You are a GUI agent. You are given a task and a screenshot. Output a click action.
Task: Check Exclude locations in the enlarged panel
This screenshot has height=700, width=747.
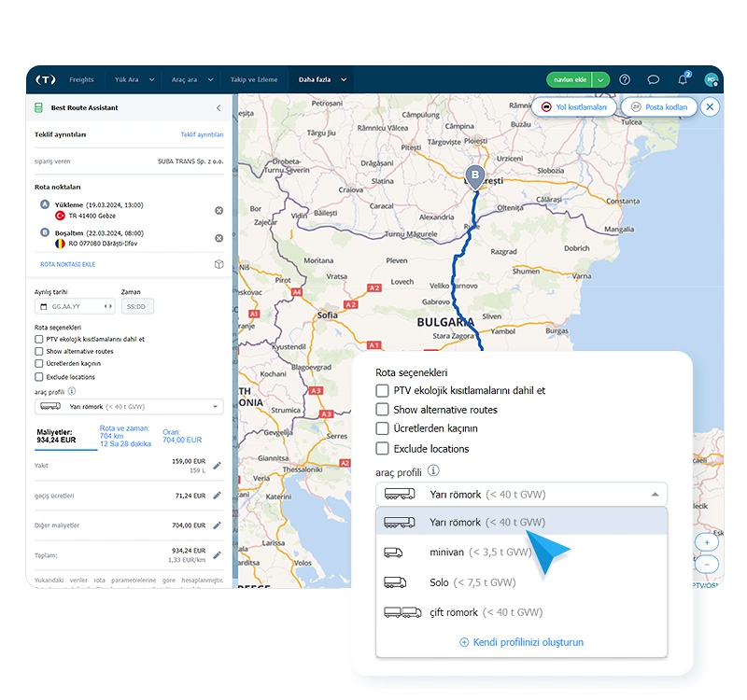[382, 449]
